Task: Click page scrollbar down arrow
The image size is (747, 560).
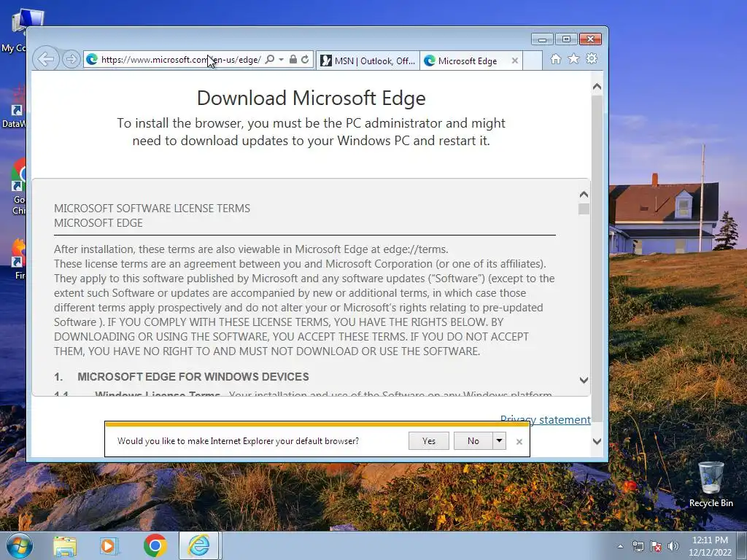Action: pyautogui.click(x=597, y=441)
